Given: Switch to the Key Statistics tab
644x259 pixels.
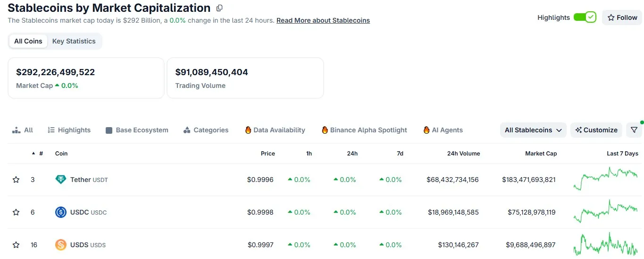Looking at the screenshot, I should pyautogui.click(x=74, y=41).
